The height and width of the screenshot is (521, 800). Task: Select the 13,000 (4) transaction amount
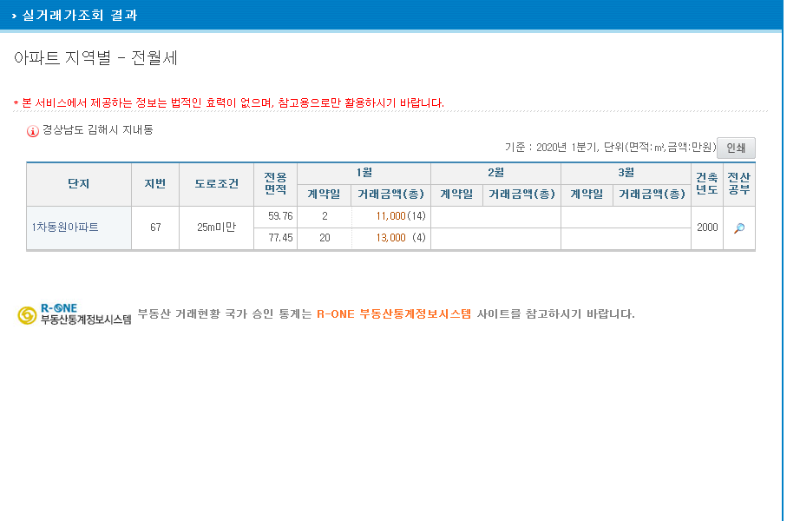(x=401, y=238)
